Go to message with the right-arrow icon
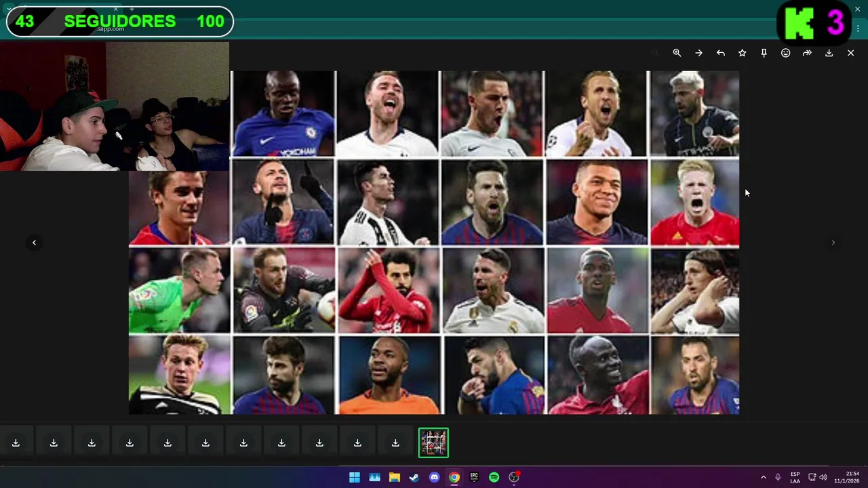Viewport: 868px width, 488px height. tap(698, 53)
